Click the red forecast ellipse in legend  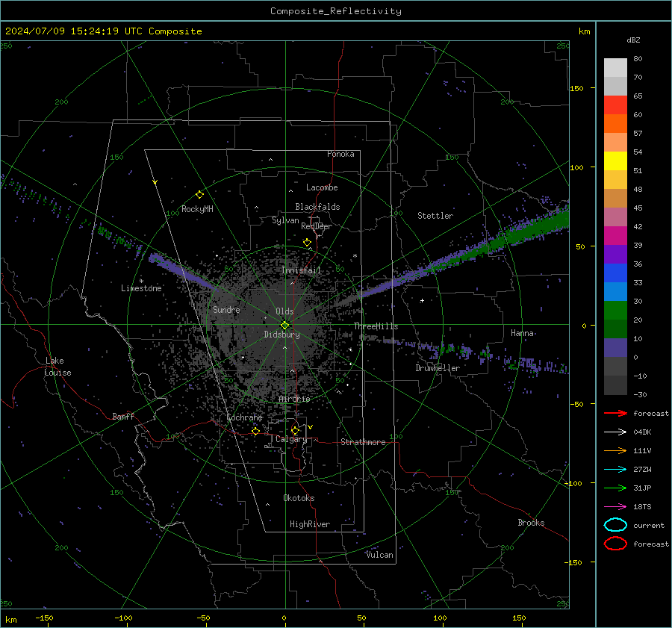pos(615,544)
